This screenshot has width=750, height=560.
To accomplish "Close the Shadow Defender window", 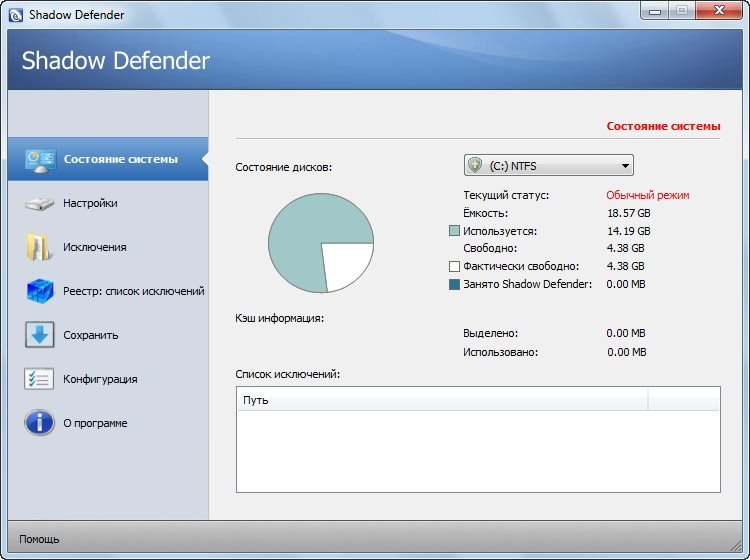I will pos(719,11).
